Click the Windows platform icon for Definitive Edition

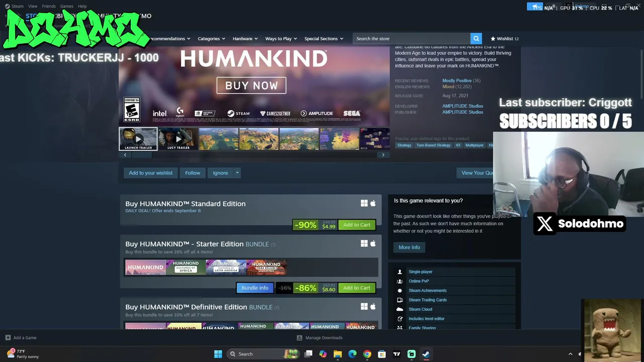pyautogui.click(x=364, y=306)
